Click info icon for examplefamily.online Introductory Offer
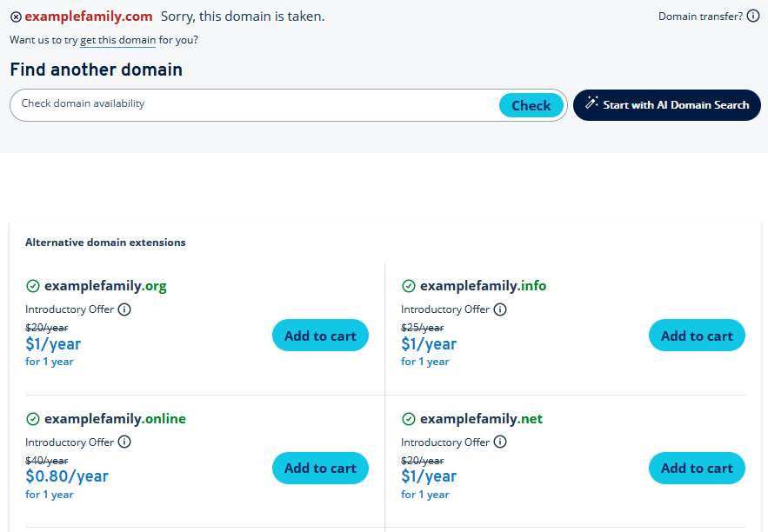This screenshot has width=768, height=532. 124,442
